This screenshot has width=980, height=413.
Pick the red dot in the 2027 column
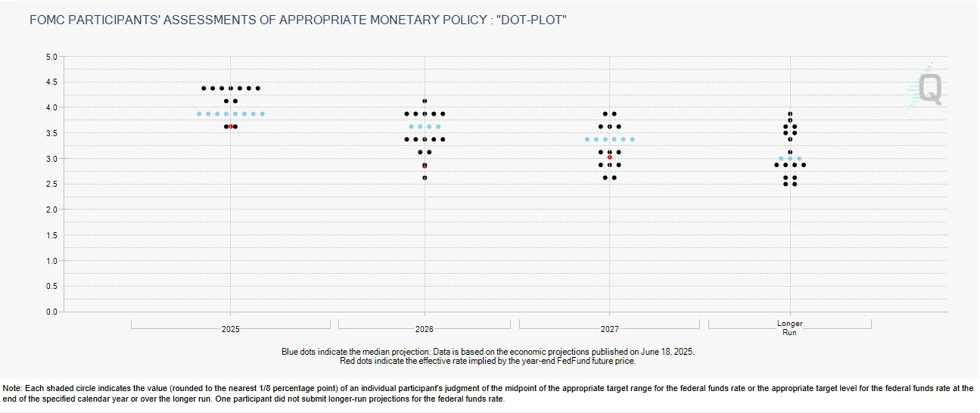[x=610, y=157]
